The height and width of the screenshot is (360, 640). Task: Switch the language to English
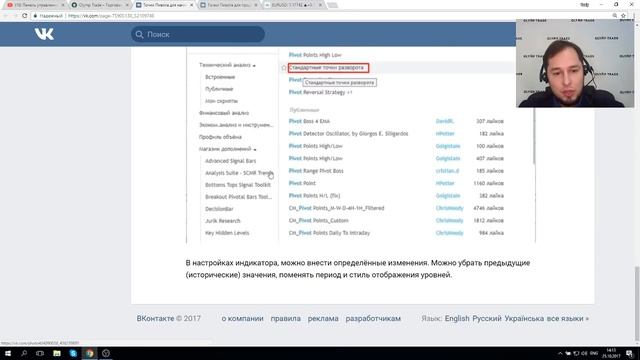pos(457,318)
